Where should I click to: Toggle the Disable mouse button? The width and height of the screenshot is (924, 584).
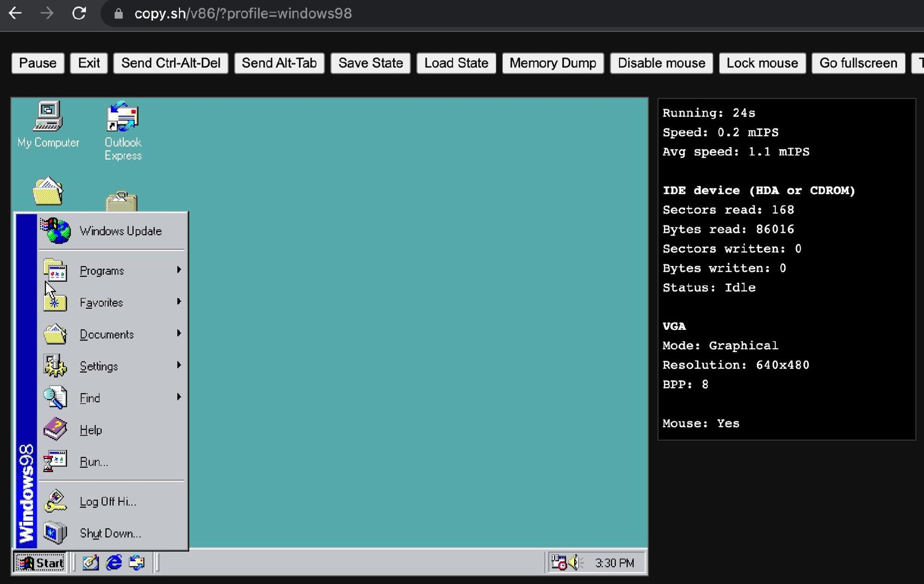661,63
